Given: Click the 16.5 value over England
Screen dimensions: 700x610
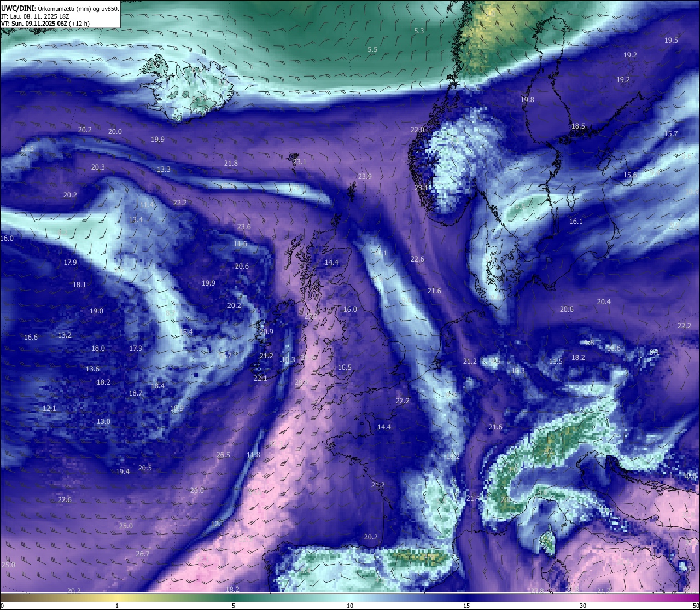Looking at the screenshot, I should tap(345, 368).
